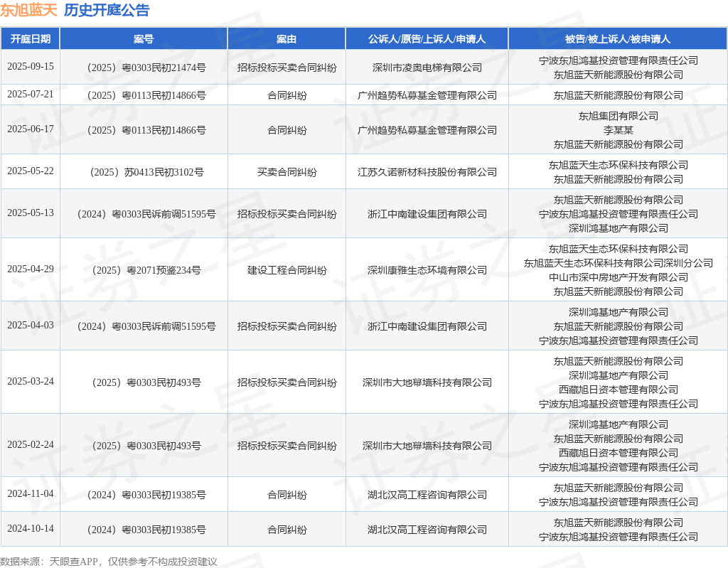The width and height of the screenshot is (728, 568).
Task: Click defendant 东旭集团有限公司
Action: (x=619, y=116)
